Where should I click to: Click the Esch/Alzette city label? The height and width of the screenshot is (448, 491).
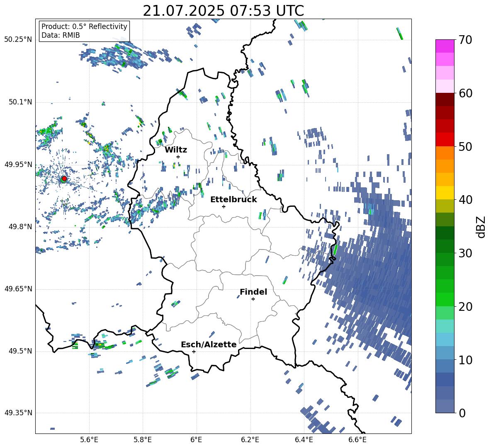(x=209, y=344)
